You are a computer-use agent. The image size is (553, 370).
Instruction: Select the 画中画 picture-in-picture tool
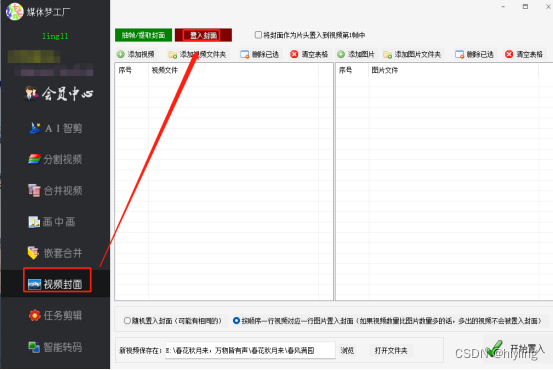point(51,222)
